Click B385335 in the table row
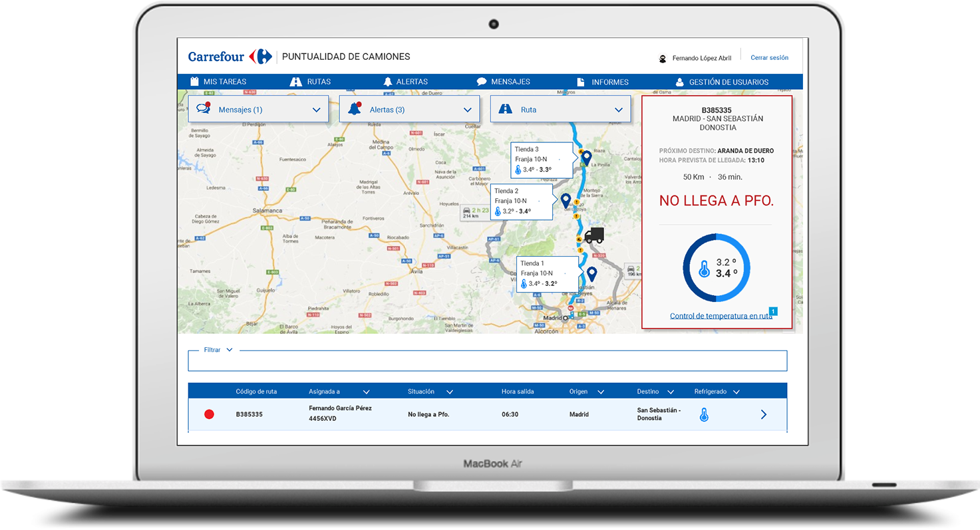This screenshot has height=530, width=980. tap(249, 414)
